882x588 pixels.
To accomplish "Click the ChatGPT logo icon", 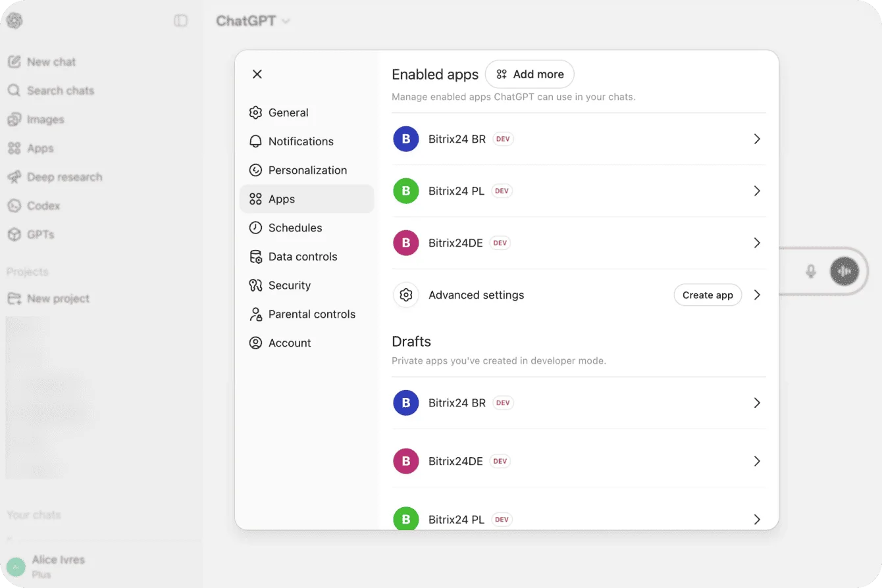I will 14,21.
